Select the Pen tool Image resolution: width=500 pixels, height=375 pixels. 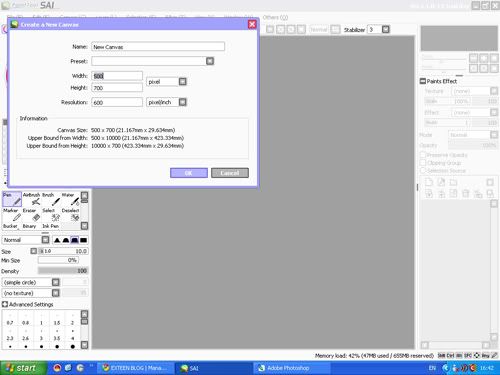click(x=12, y=199)
